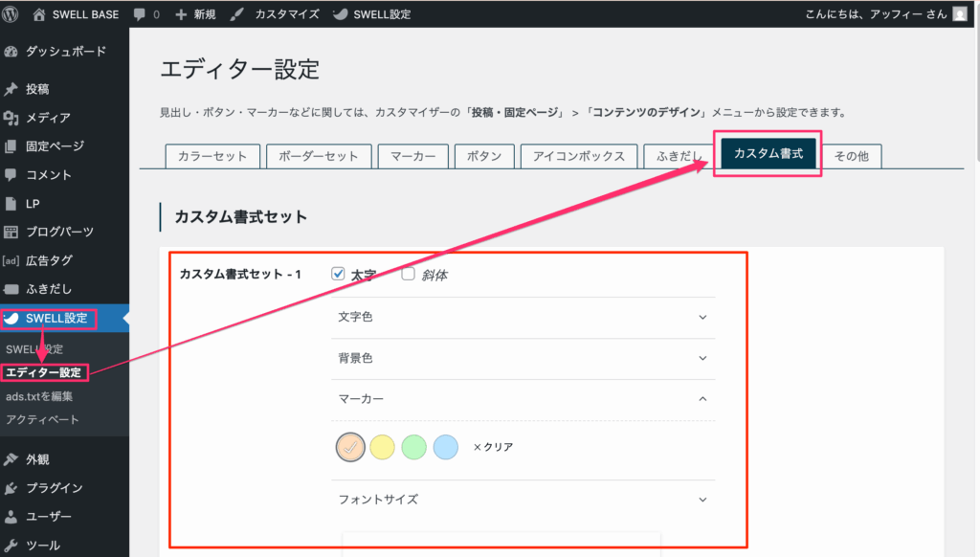
Task: Switch to the アイコンボックス tab
Action: pos(579,156)
